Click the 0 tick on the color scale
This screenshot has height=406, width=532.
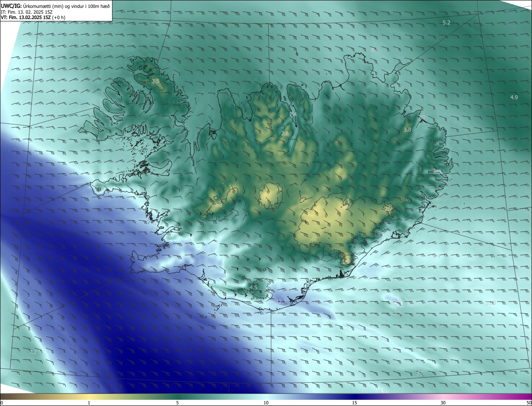coord(2,403)
